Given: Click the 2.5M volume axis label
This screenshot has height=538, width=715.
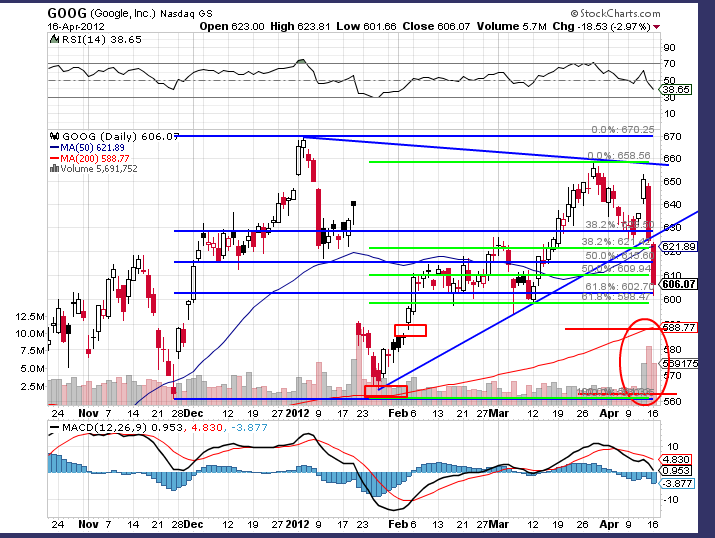Looking at the screenshot, I should pyautogui.click(x=32, y=387).
